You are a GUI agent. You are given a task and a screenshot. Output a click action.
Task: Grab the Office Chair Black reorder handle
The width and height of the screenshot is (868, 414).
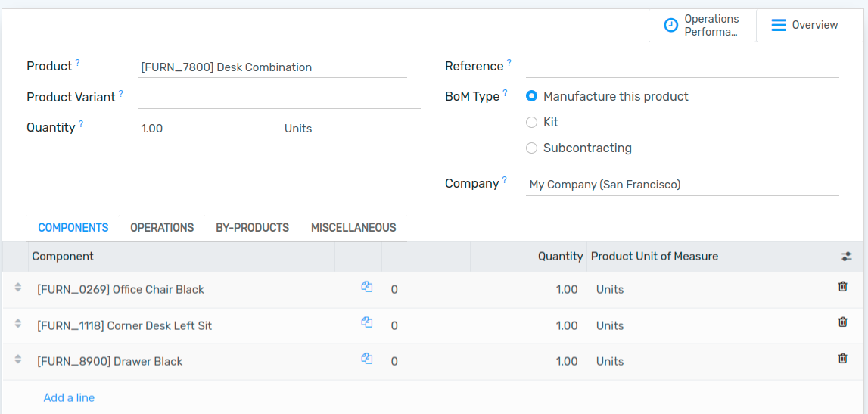(17, 288)
